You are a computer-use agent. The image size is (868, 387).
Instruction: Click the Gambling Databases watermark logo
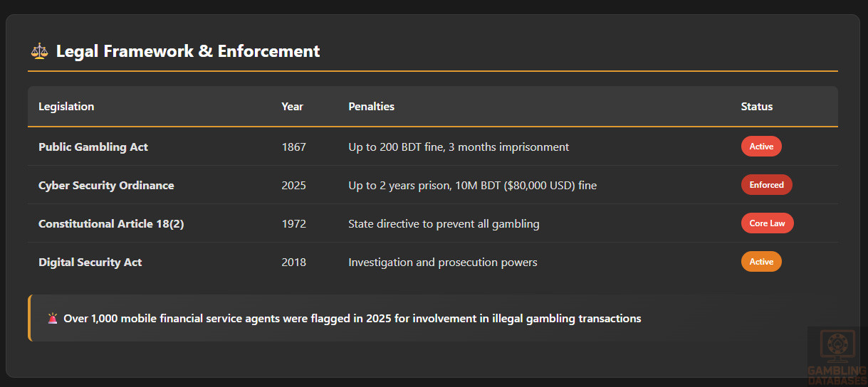pos(837,356)
